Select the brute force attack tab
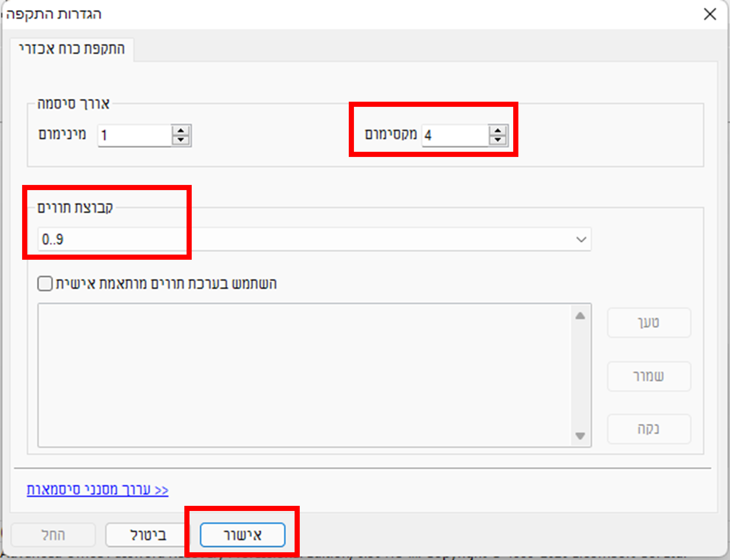The height and width of the screenshot is (560, 730). (x=72, y=49)
